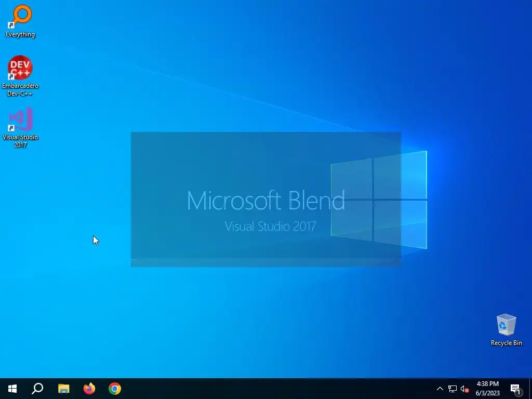Launch Firefox from the taskbar
Screen dimensions: 532x399
pyautogui.click(x=89, y=389)
